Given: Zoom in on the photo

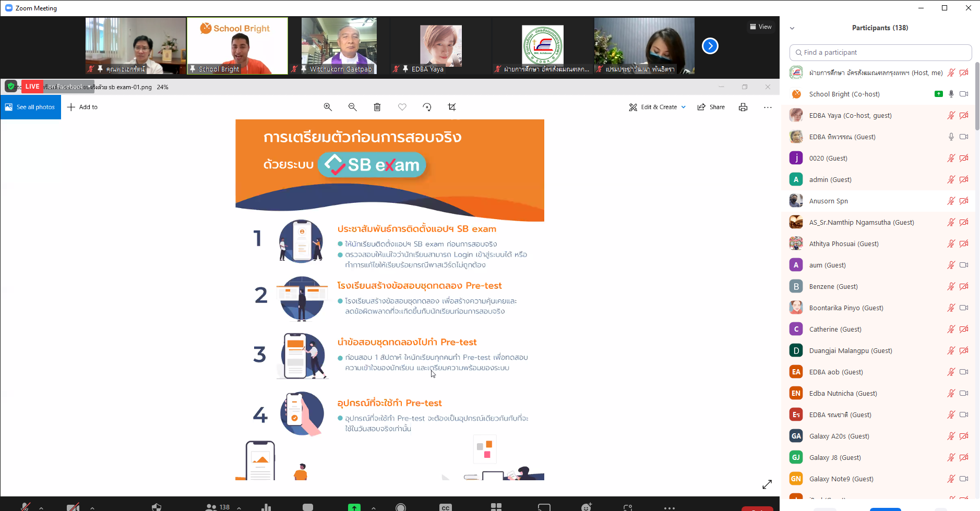Looking at the screenshot, I should coord(328,107).
